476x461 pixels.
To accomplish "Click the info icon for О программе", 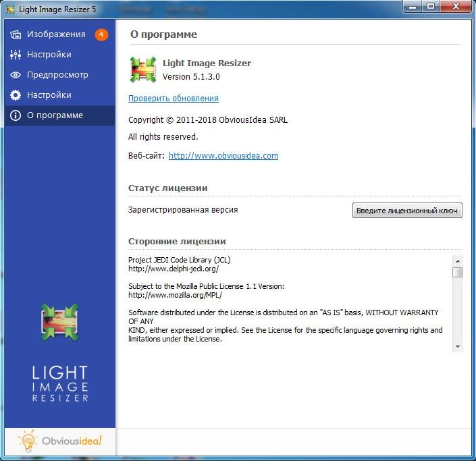I will click(16, 115).
